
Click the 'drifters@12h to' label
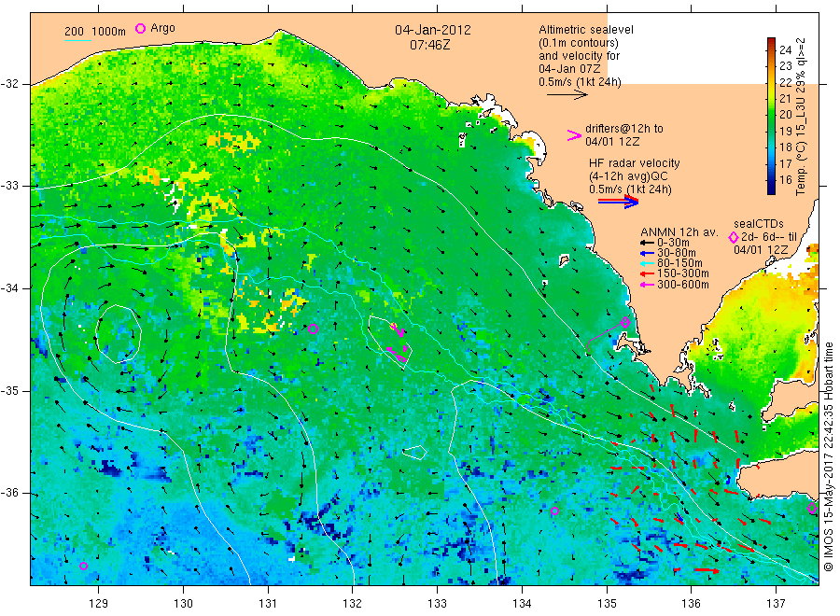624,129
